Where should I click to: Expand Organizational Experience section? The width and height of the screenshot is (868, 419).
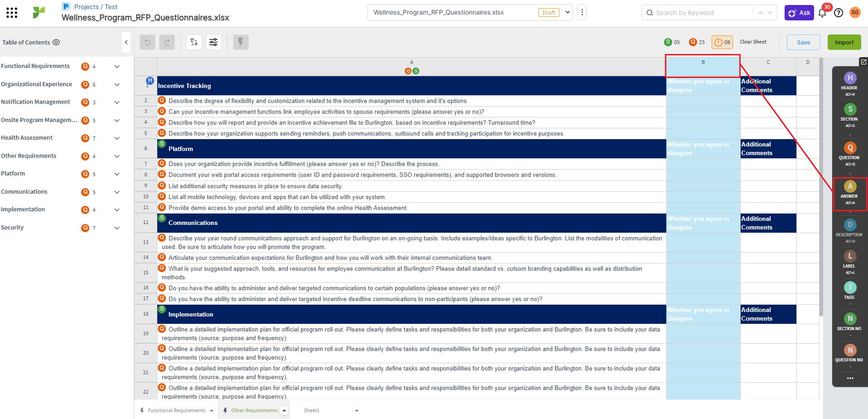point(117,85)
